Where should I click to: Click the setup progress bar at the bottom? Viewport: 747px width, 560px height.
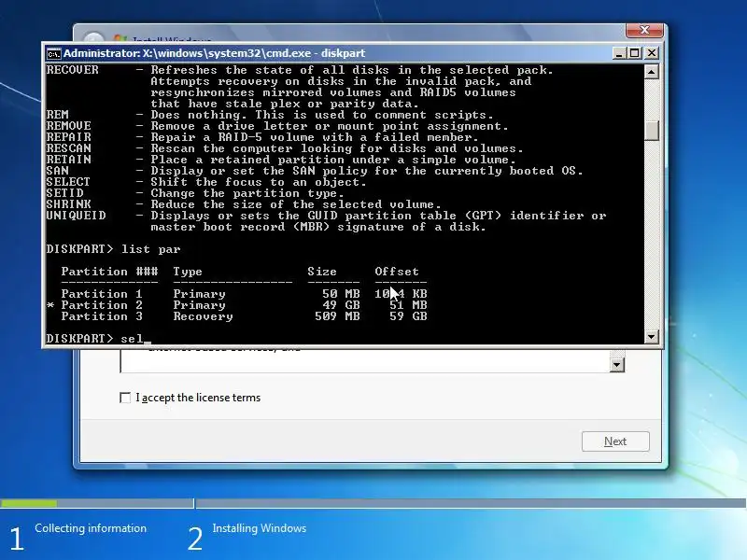373,503
